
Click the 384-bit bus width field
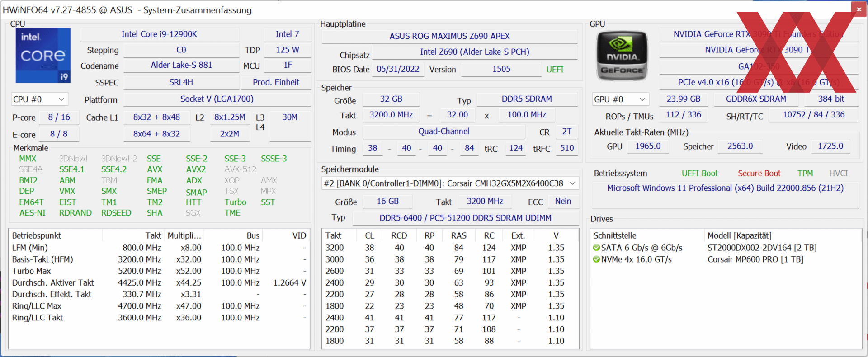[x=831, y=99]
